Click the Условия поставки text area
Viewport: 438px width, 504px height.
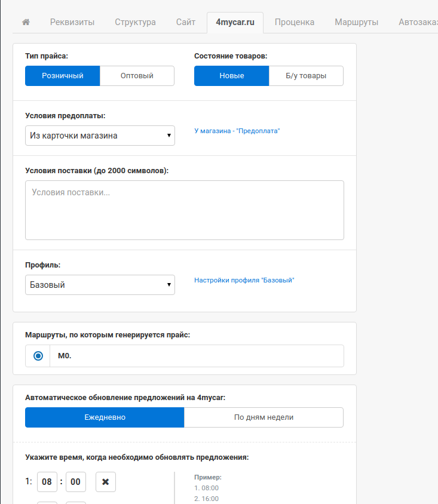click(x=184, y=210)
